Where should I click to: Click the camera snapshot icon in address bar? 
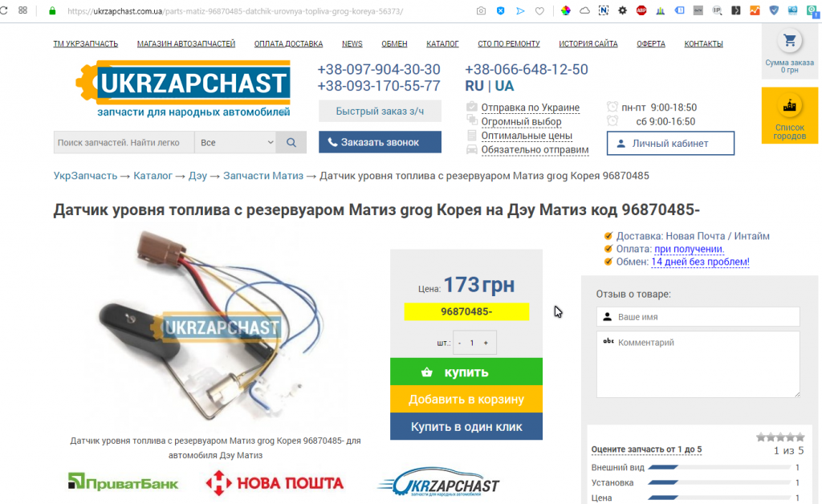tap(481, 11)
